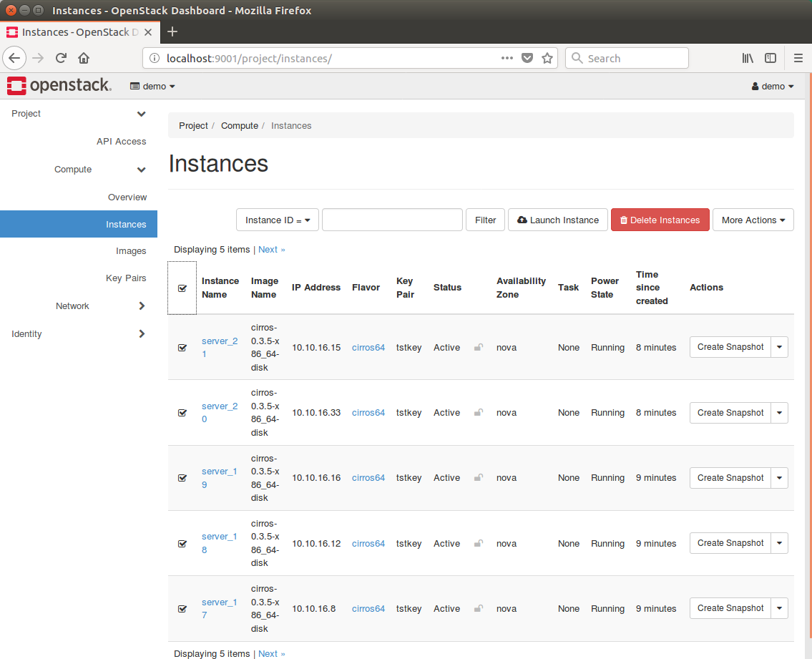Uncheck the server_21 row checkbox
Screen dimensions: 812x659
[x=182, y=348]
